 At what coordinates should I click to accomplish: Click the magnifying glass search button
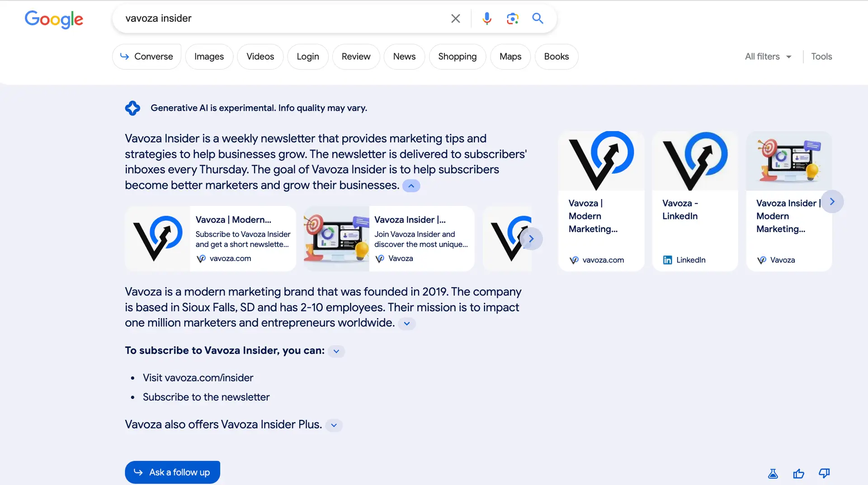click(538, 19)
